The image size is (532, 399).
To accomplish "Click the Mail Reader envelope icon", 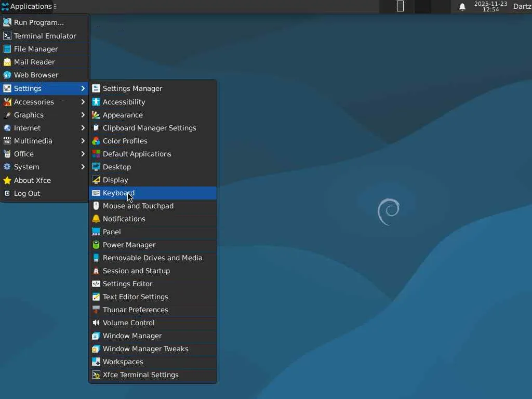I will [7, 62].
